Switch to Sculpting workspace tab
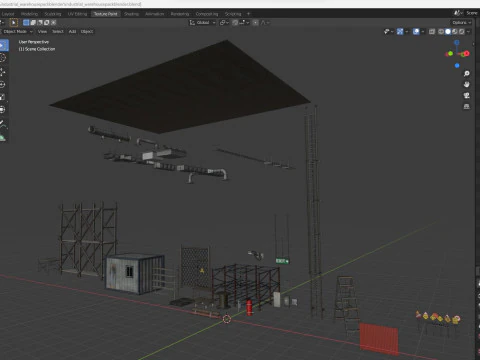 coord(53,14)
